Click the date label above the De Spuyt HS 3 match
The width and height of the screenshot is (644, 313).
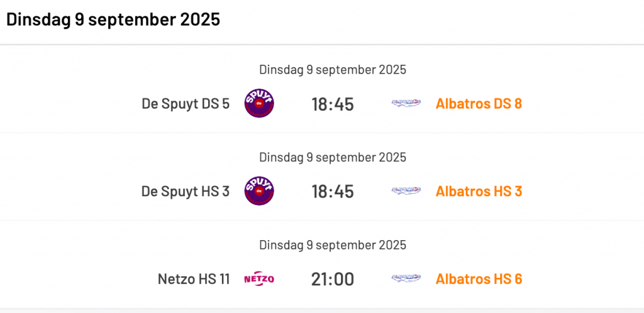(333, 157)
